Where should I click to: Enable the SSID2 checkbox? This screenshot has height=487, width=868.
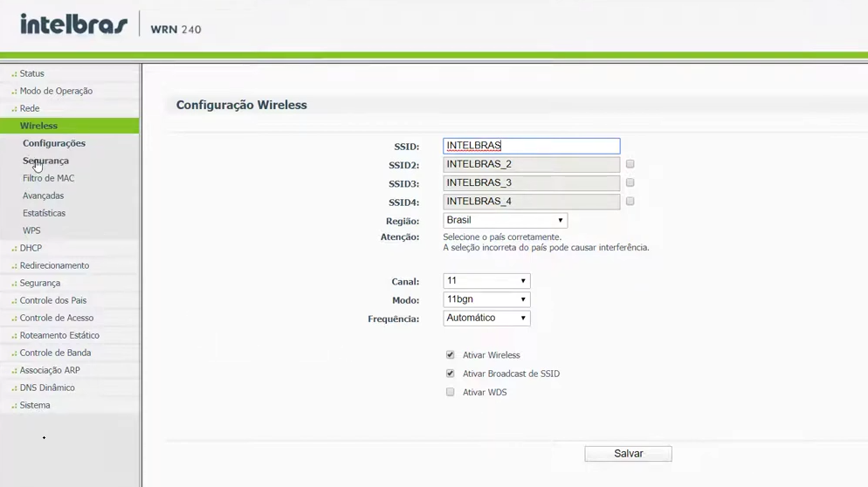pyautogui.click(x=630, y=164)
